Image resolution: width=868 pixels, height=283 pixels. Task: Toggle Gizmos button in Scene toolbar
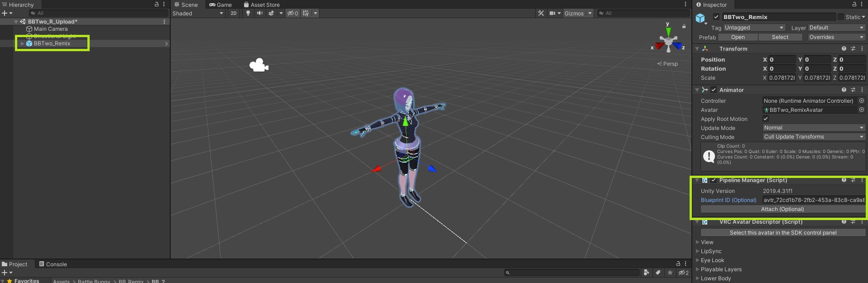click(574, 13)
